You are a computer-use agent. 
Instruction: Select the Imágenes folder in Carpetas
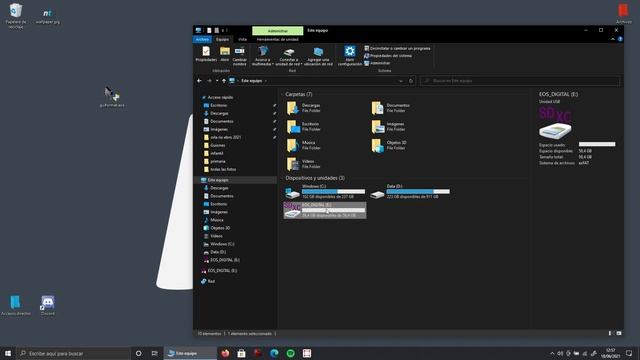388,127
